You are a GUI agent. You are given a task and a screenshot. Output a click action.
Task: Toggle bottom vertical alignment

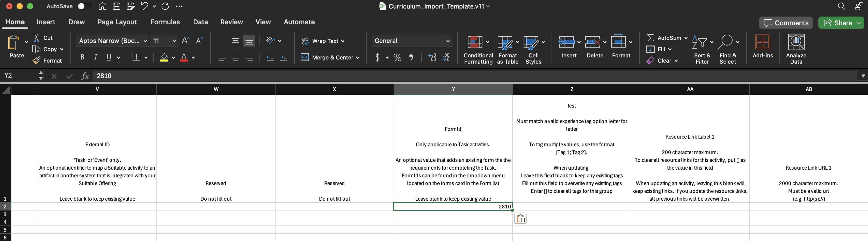(249, 41)
